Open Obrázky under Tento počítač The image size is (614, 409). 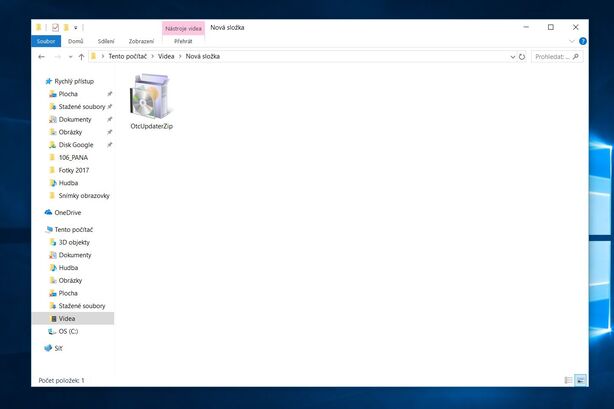[x=70, y=281]
